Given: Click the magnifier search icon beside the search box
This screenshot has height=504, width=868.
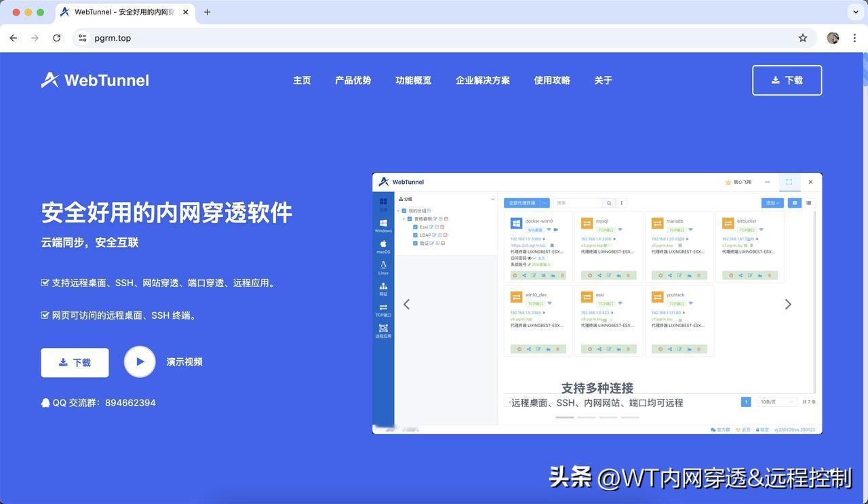Looking at the screenshot, I should tap(609, 203).
